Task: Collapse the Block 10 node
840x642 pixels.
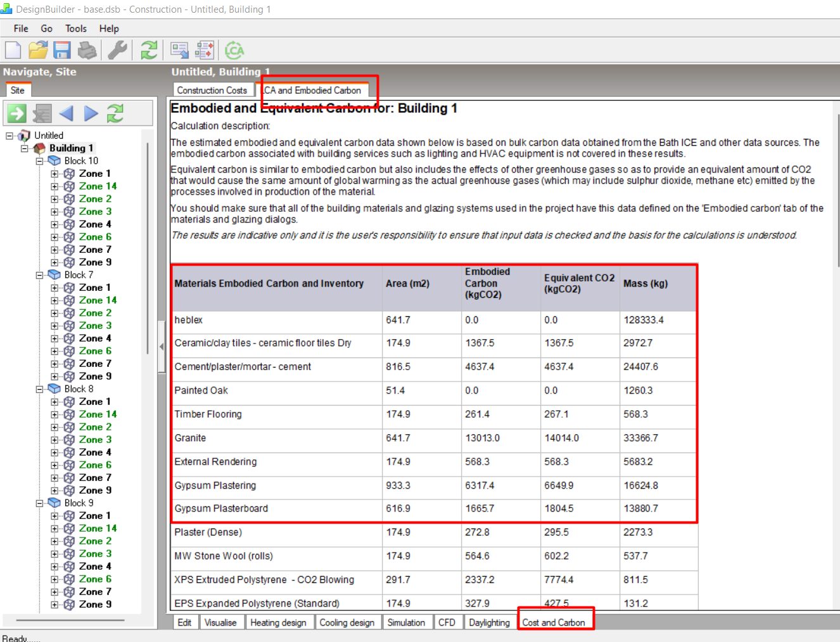Action: point(39,161)
